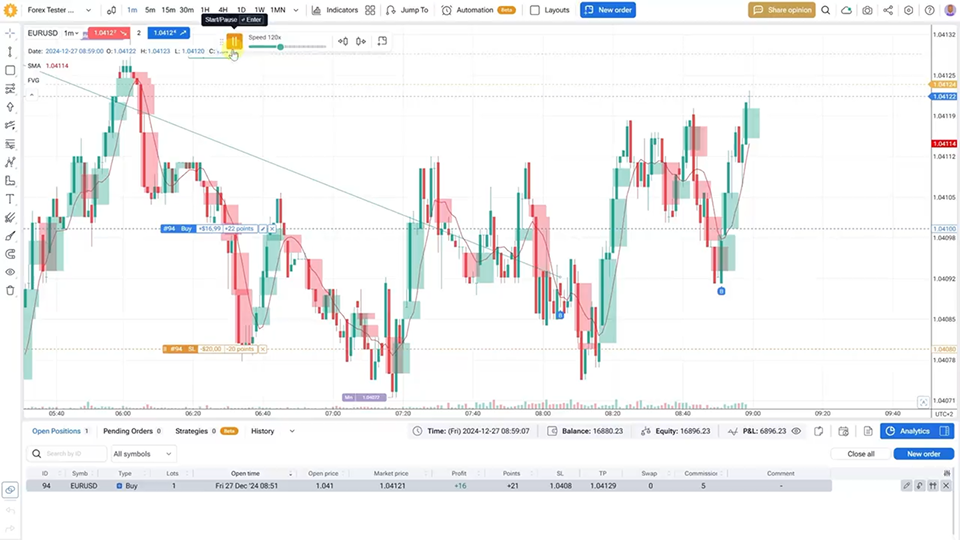Click the Close all button
This screenshot has height=540, width=960.
861,454
